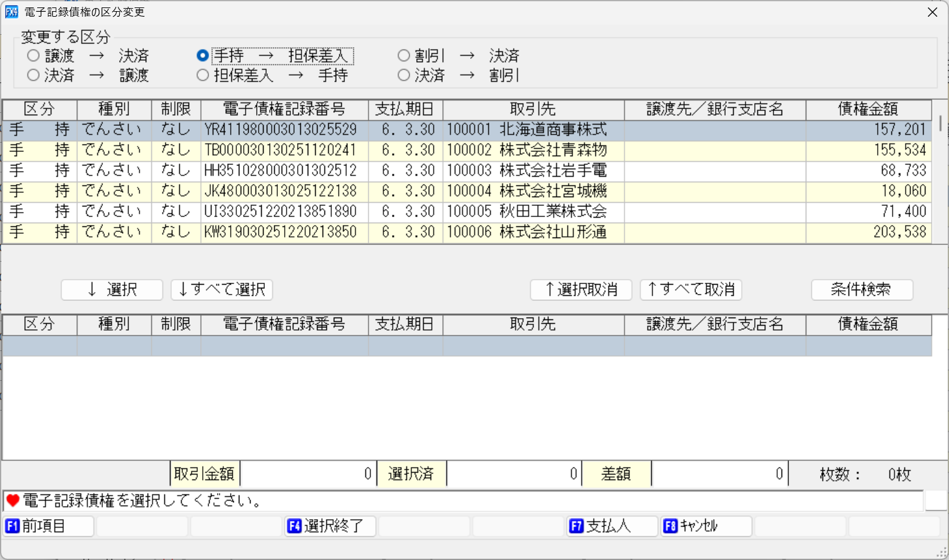Click the F7 支払人 function key button
The image size is (949, 560).
[612, 526]
